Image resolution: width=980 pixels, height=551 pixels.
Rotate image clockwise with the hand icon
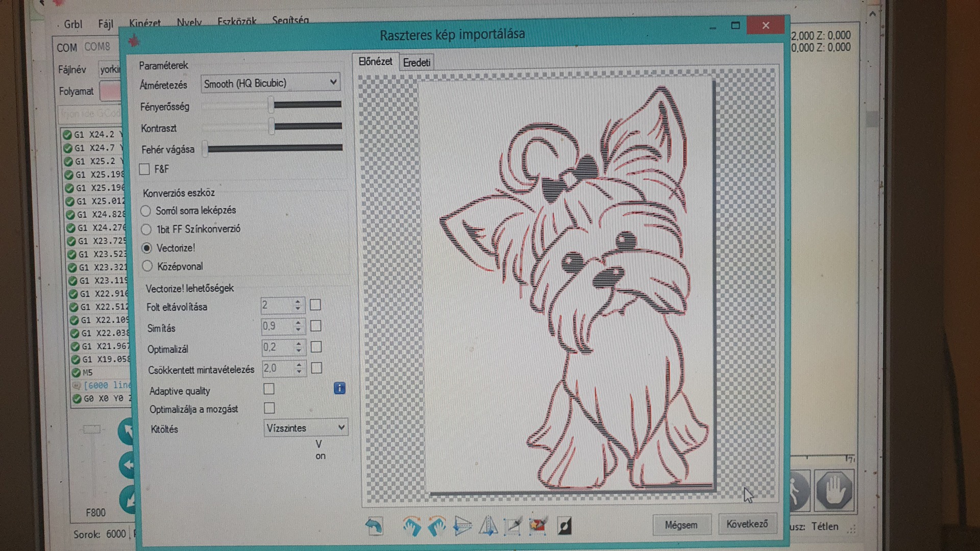(411, 526)
